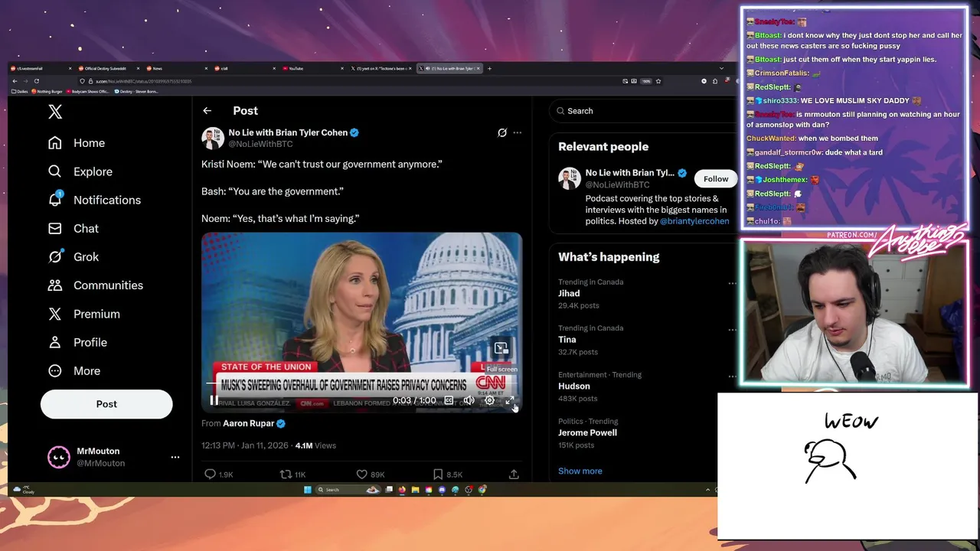The image size is (980, 551).
Task: Switch to the News browser tab
Action: pos(175,68)
